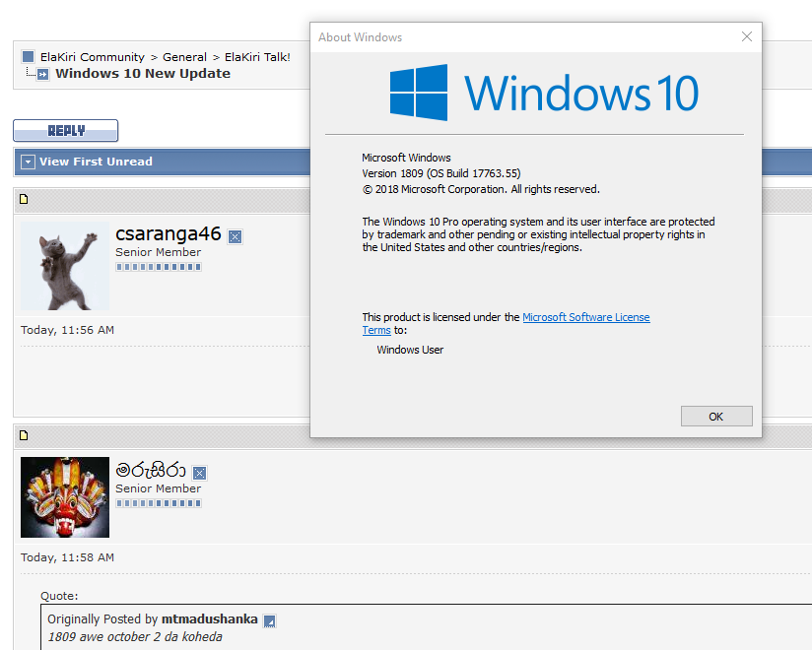
Task: Click OK in About Windows dialog
Action: click(716, 416)
